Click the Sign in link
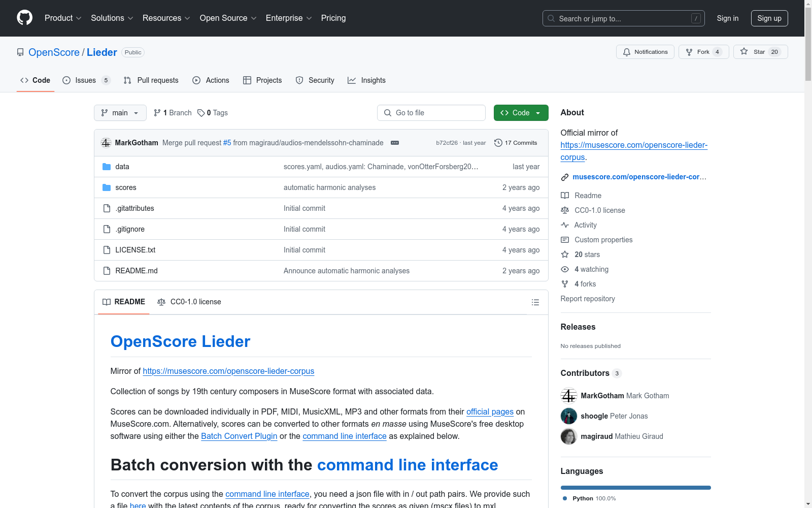 [728, 18]
